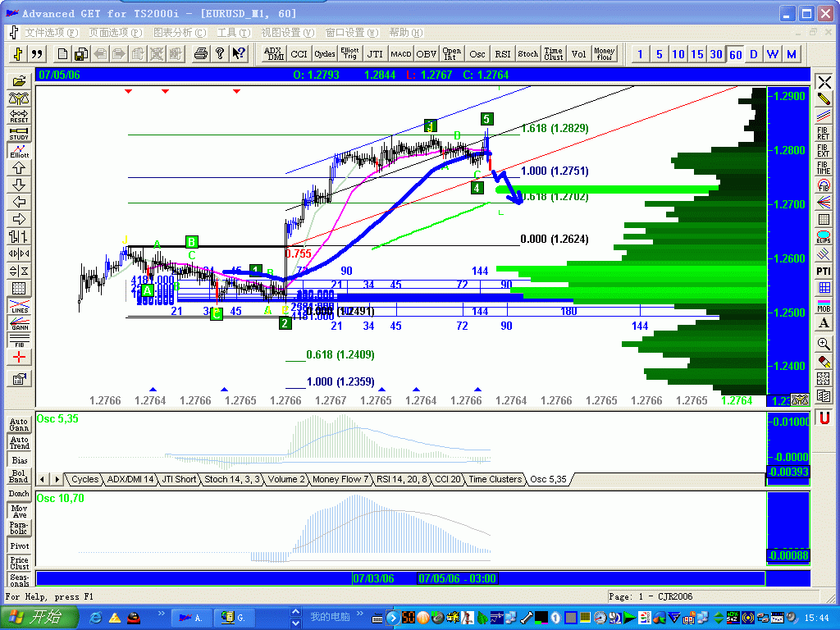Click the indicator tabs left scroll arrow
The width and height of the screenshot is (840, 630).
tap(43, 479)
